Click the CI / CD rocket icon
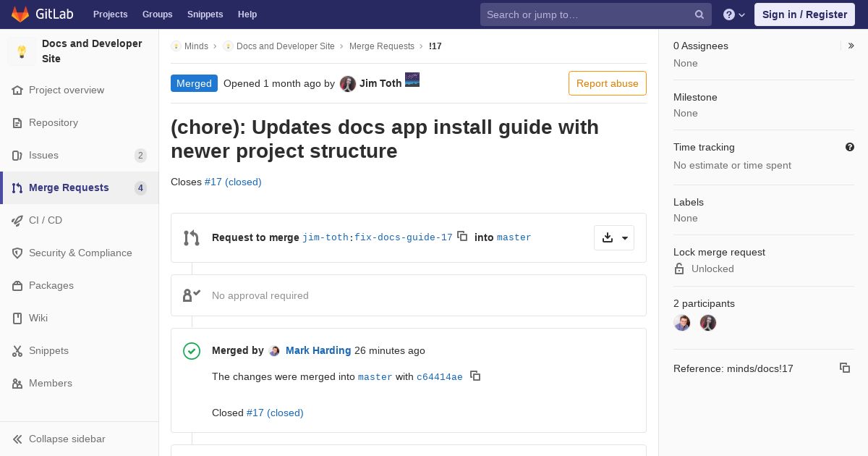 17,220
